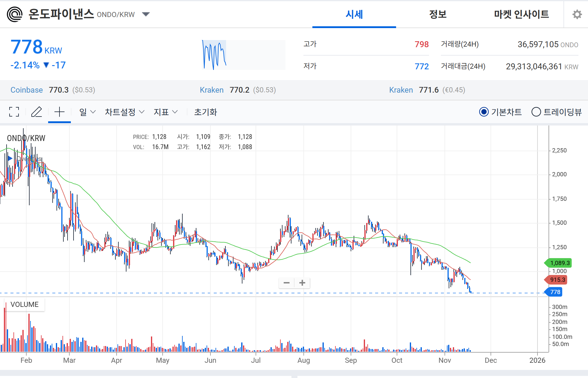588x378 pixels.
Task: Switch to 트레이딩뷰 chart mode
Action: click(x=536, y=112)
